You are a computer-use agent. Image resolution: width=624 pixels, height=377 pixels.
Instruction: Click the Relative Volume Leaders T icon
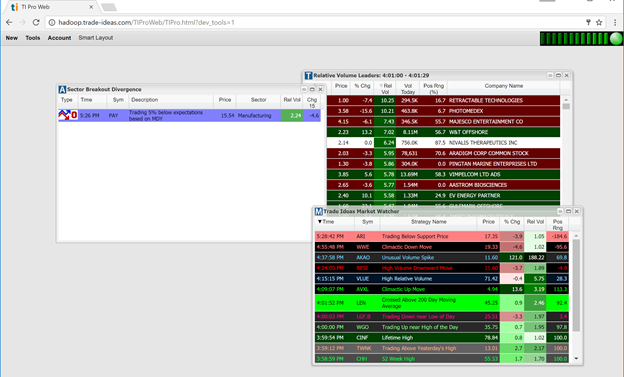click(308, 76)
